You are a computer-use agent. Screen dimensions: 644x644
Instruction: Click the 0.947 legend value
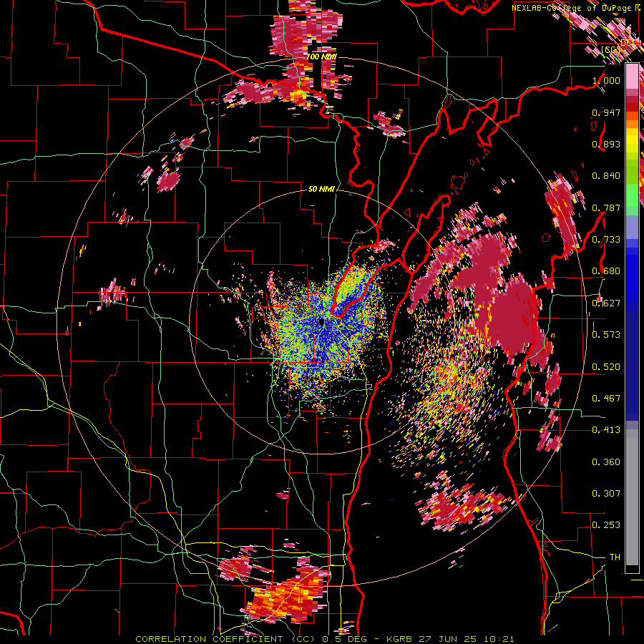[606, 112]
